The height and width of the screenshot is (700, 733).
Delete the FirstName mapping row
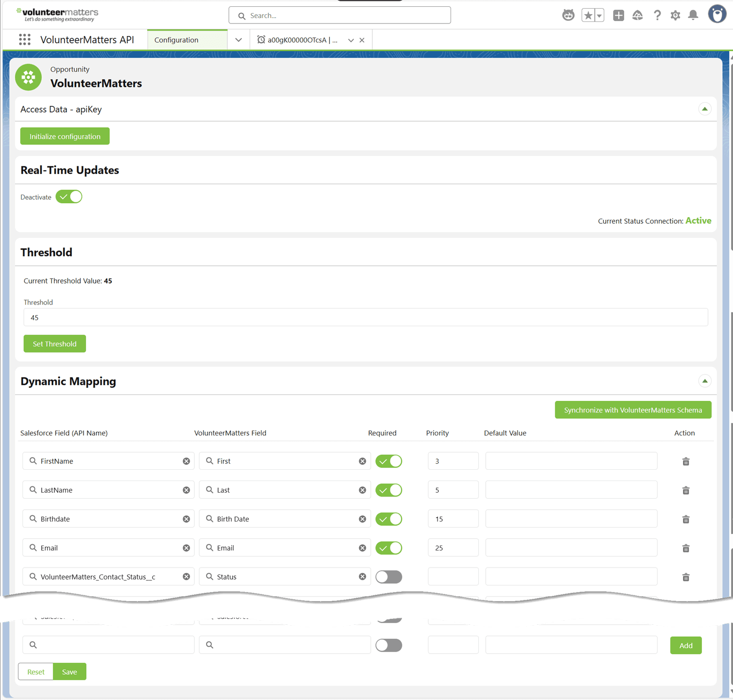(686, 461)
